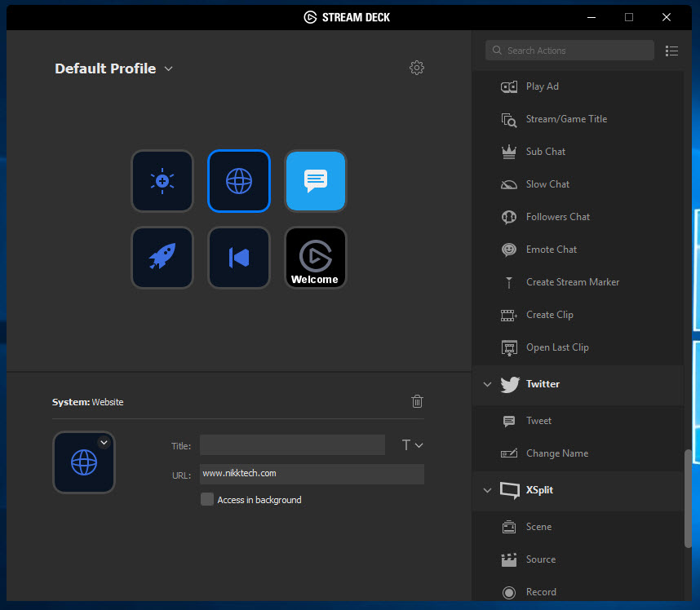The width and height of the screenshot is (700, 610).
Task: Click the Stream/Game Title action icon
Action: 509,120
